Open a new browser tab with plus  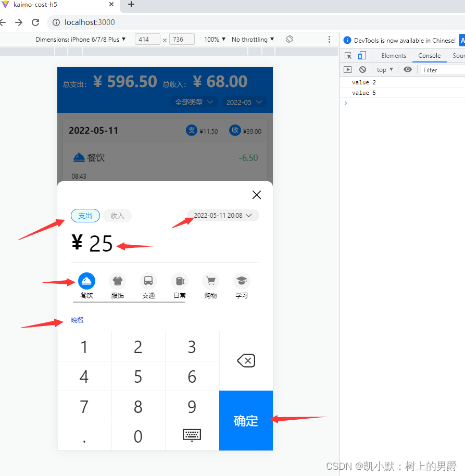pyautogui.click(x=131, y=4)
